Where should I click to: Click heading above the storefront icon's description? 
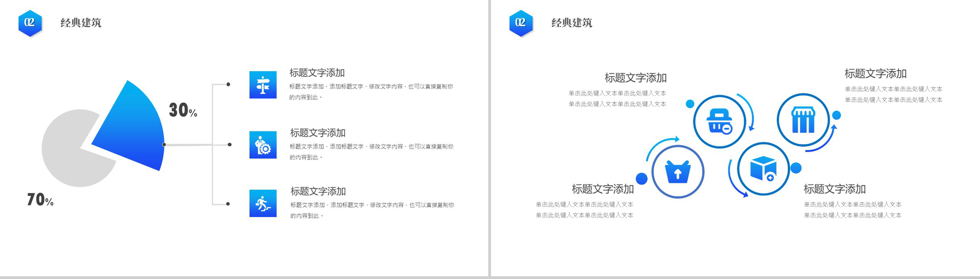tap(875, 73)
